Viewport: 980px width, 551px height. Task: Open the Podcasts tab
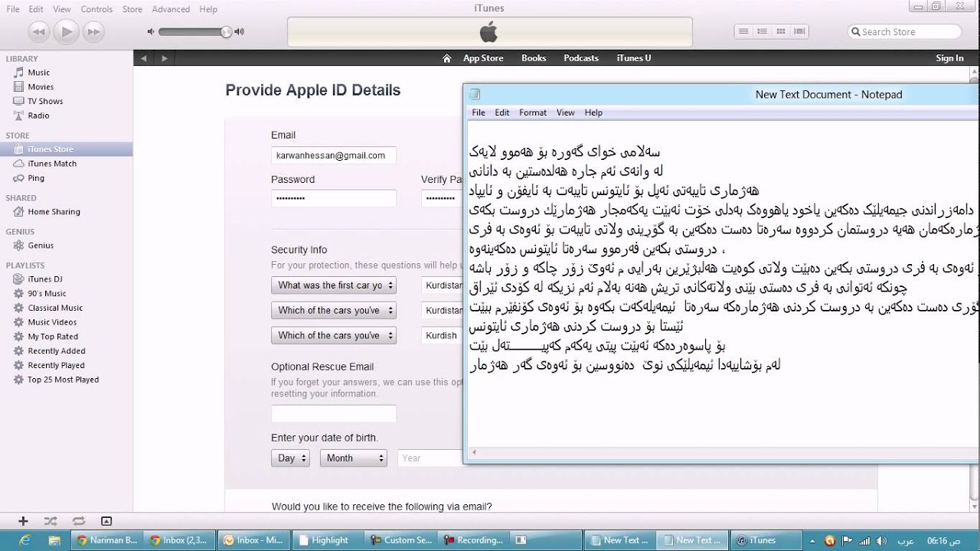[x=581, y=58]
